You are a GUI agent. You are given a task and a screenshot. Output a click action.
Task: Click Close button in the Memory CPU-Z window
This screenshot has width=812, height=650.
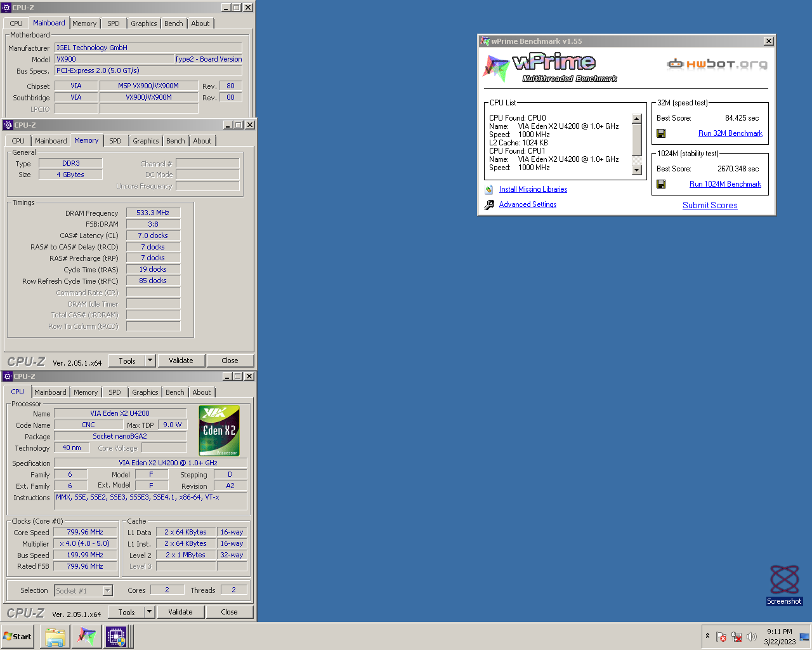[x=230, y=361]
